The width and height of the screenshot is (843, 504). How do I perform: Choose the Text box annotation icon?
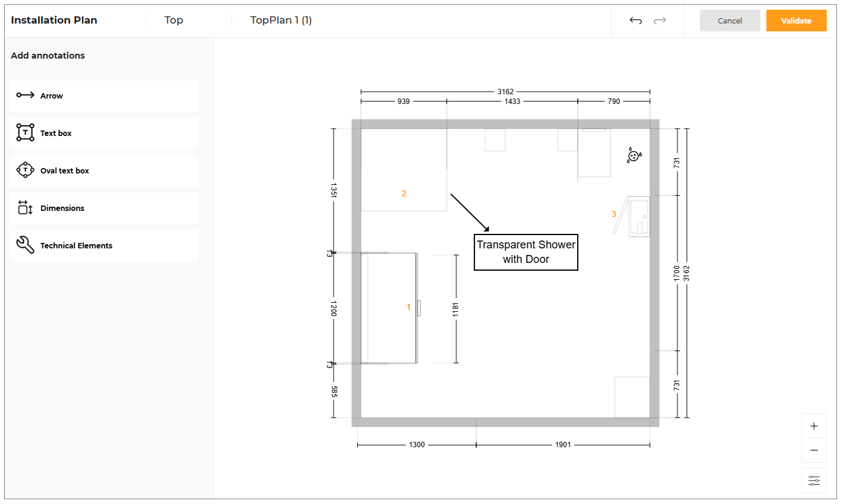tap(25, 133)
